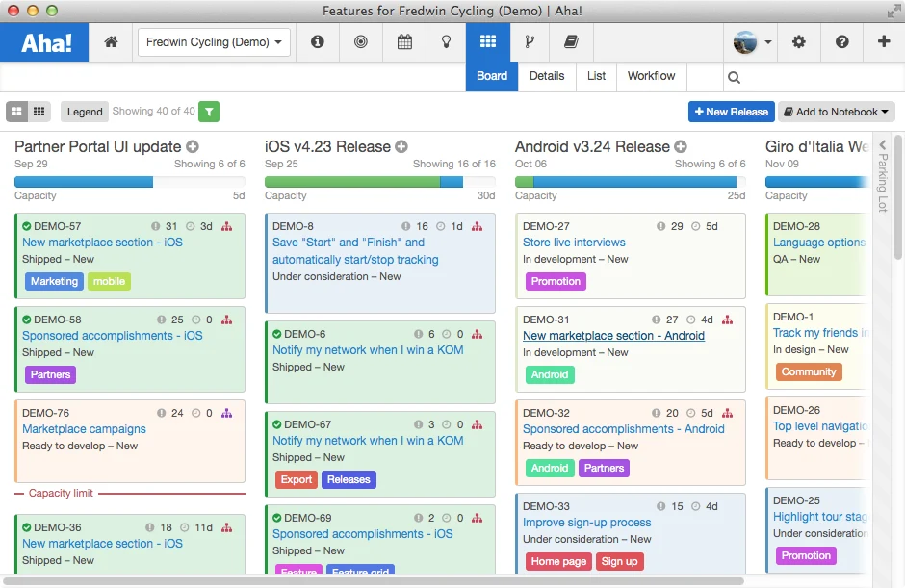Add feature to iOS v4.23 Release
Screen dimensions: 905x588
(x=401, y=147)
